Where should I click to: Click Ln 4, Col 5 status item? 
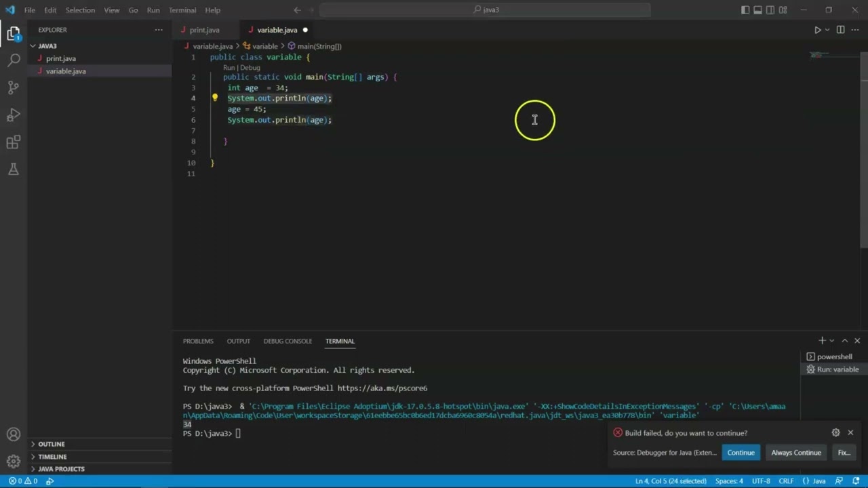pyautogui.click(x=671, y=481)
